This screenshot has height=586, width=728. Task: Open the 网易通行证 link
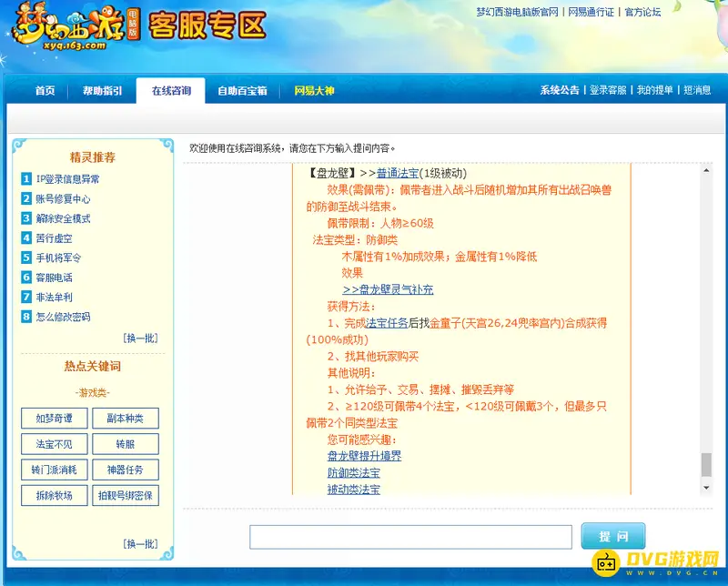[591, 12]
